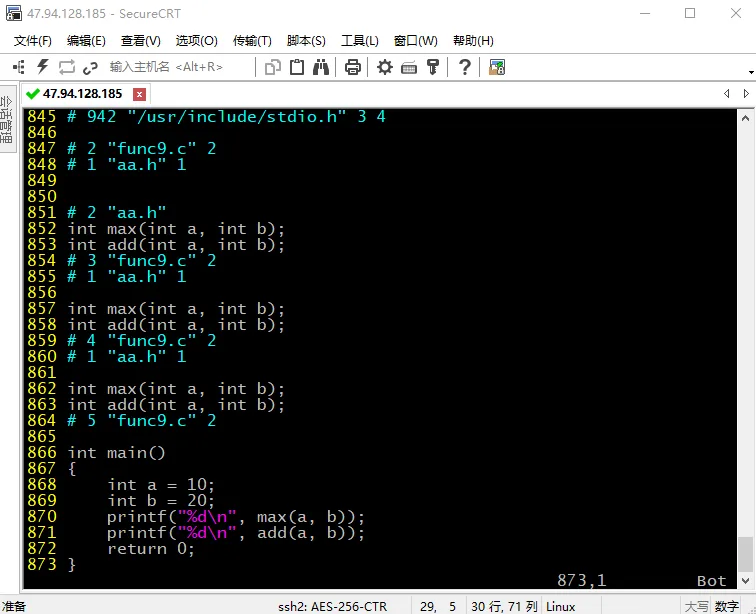The width and height of the screenshot is (756, 614).
Task: Click 'int b = 20;' on line 869
Action: 161,501
